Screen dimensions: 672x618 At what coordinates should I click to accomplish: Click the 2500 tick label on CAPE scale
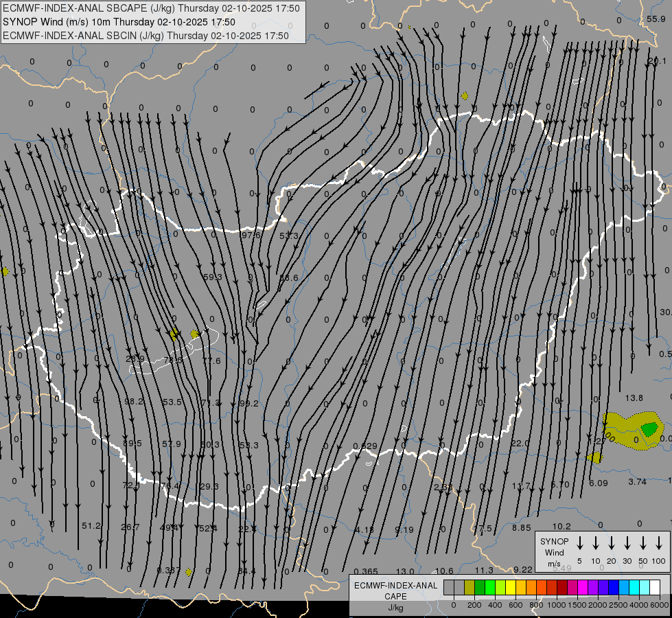click(x=618, y=605)
